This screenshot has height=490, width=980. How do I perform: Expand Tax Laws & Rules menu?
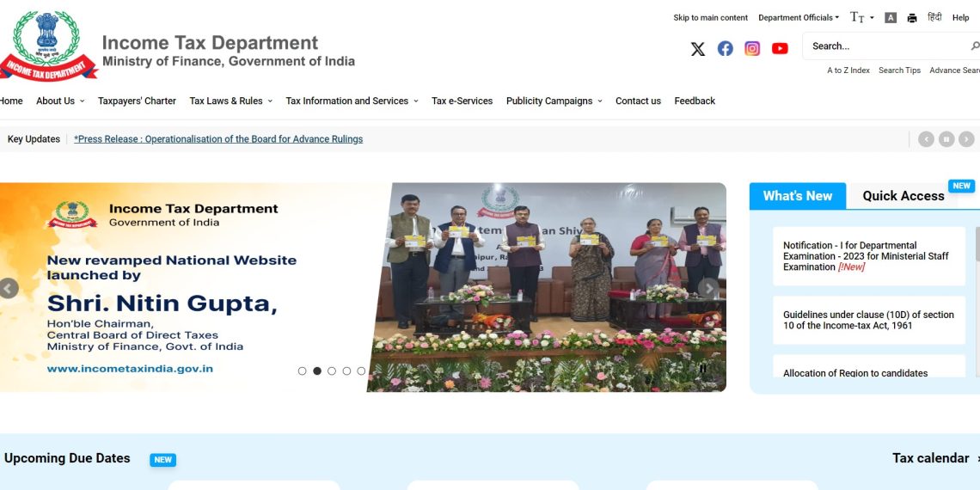231,101
